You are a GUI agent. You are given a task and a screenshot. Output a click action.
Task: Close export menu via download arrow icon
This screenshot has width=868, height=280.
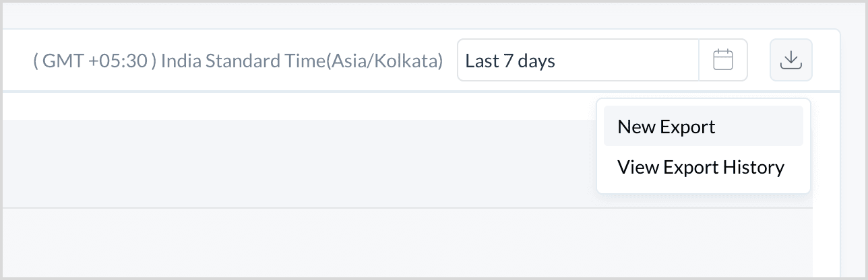coord(790,61)
